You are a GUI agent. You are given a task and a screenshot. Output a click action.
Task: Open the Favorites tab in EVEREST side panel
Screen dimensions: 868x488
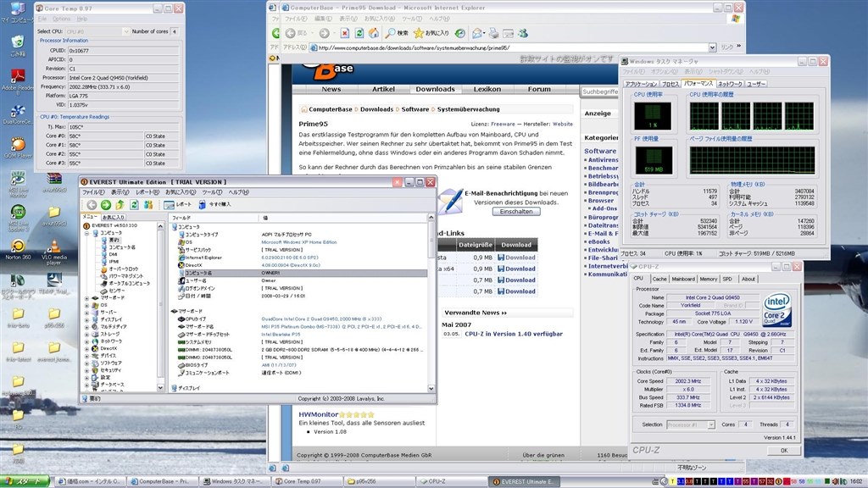[x=114, y=218]
